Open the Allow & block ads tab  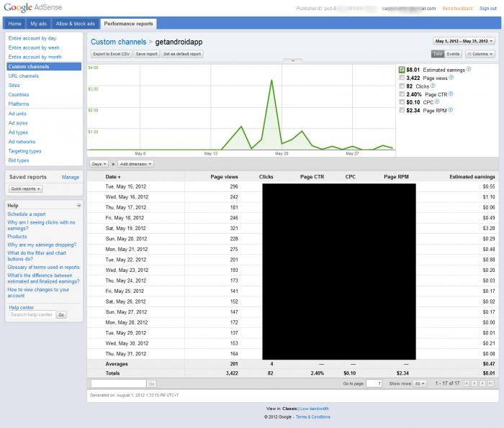pos(75,24)
